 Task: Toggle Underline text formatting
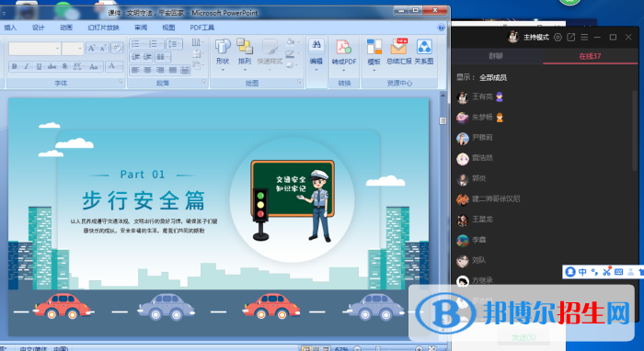tap(39, 66)
